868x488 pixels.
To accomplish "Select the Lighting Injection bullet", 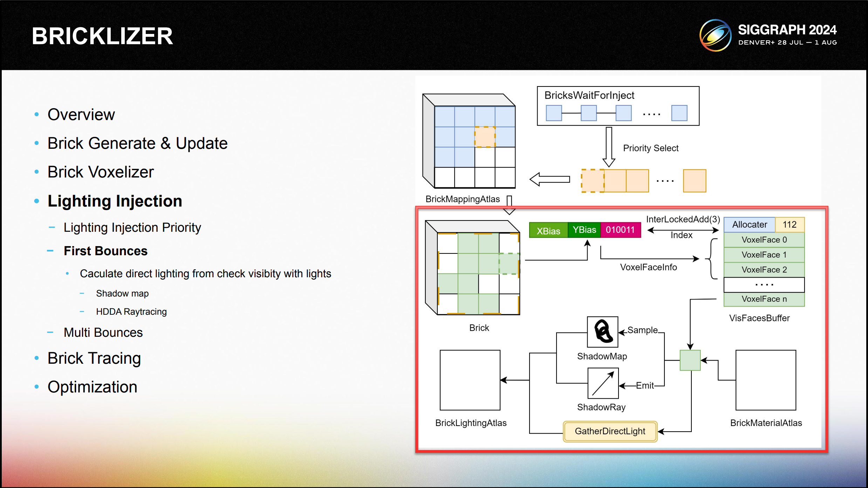I will [x=115, y=201].
